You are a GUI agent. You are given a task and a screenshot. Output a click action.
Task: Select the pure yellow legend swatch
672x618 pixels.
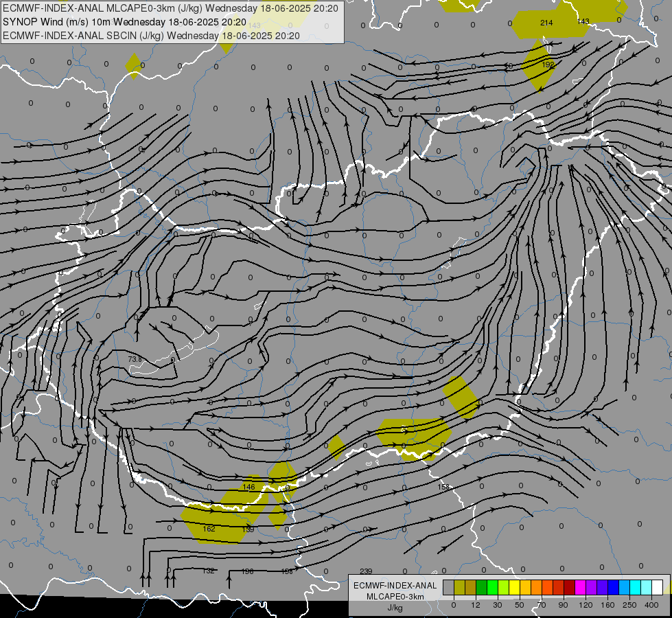[514, 588]
